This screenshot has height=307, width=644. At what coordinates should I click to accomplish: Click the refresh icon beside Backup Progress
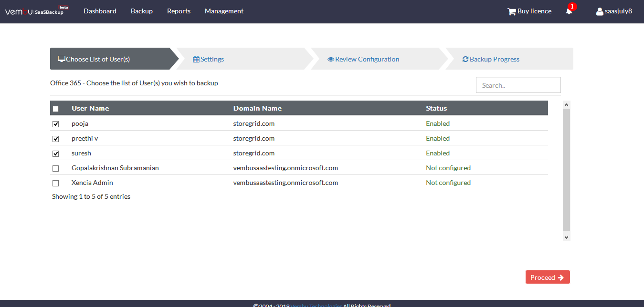pyautogui.click(x=465, y=59)
